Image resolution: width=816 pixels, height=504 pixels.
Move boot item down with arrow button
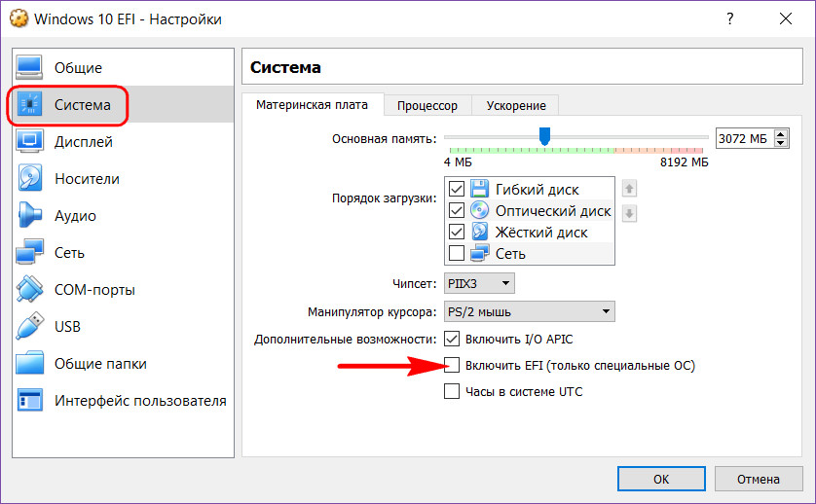629,213
